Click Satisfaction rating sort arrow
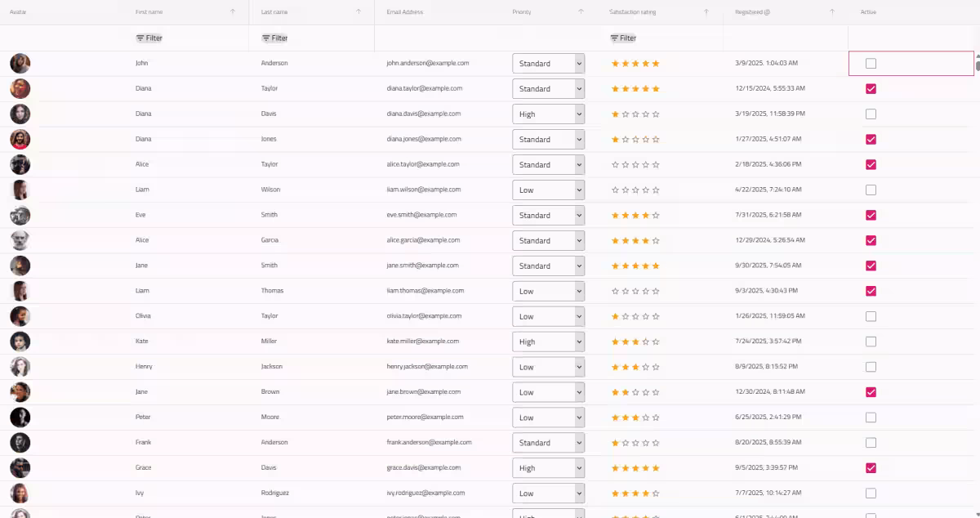The image size is (980, 518). pyautogui.click(x=706, y=12)
